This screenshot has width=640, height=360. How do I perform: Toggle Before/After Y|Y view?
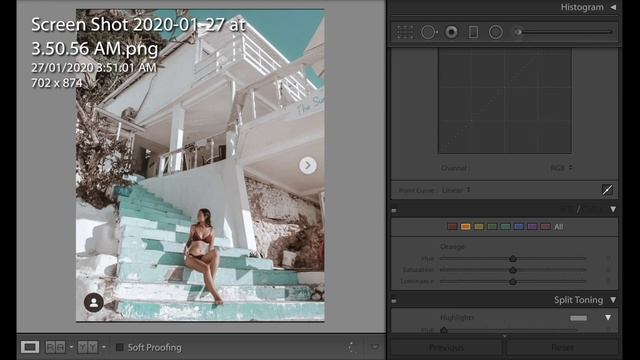pos(87,347)
